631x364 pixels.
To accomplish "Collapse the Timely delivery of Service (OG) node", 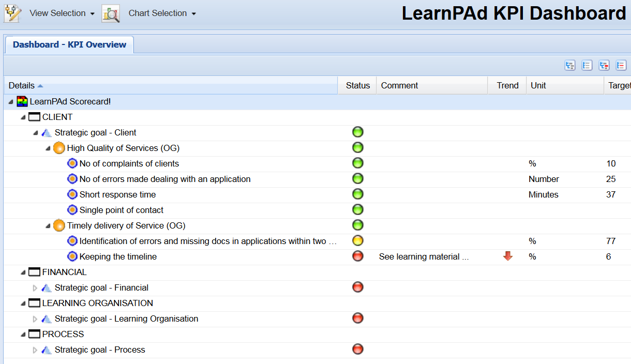I will click(48, 226).
